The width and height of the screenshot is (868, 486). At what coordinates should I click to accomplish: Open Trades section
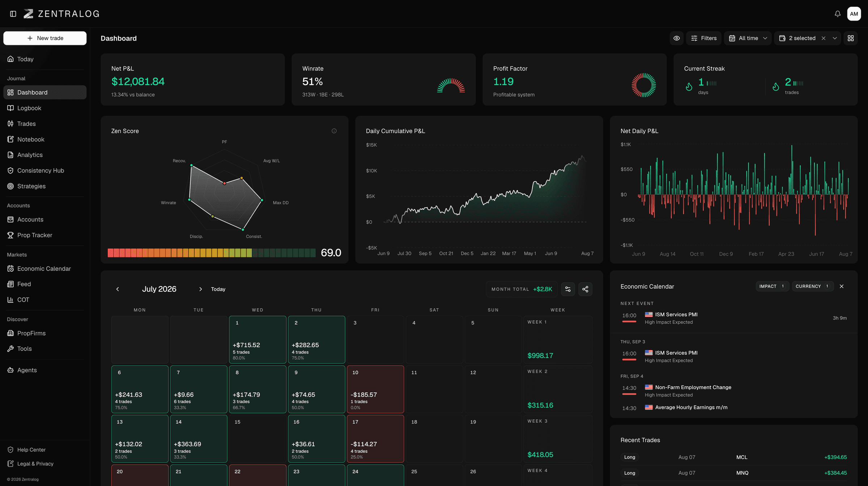(45, 124)
